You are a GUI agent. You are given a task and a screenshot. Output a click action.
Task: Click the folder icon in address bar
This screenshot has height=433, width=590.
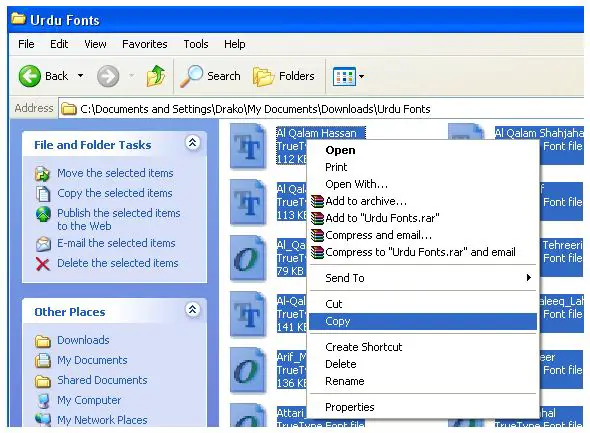click(68, 109)
